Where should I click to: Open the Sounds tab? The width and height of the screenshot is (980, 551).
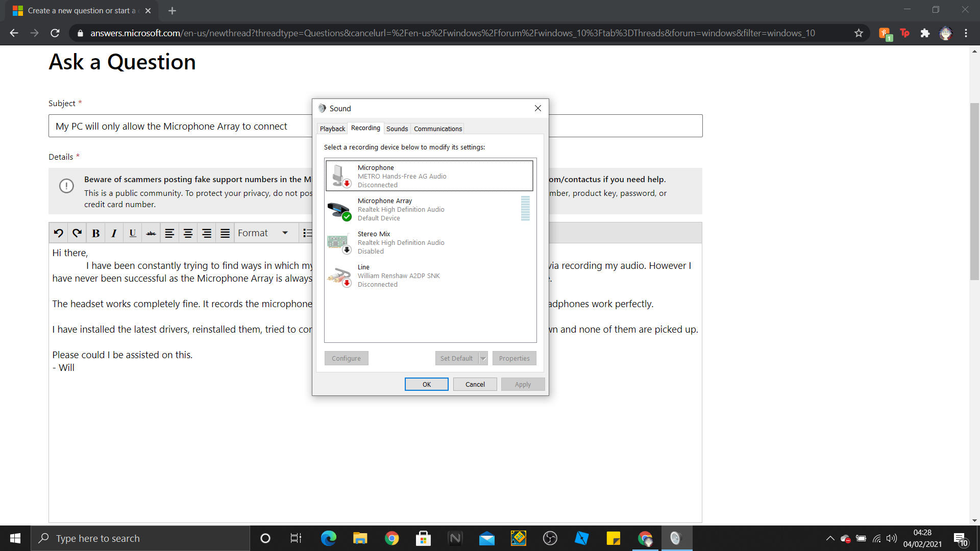[397, 129]
